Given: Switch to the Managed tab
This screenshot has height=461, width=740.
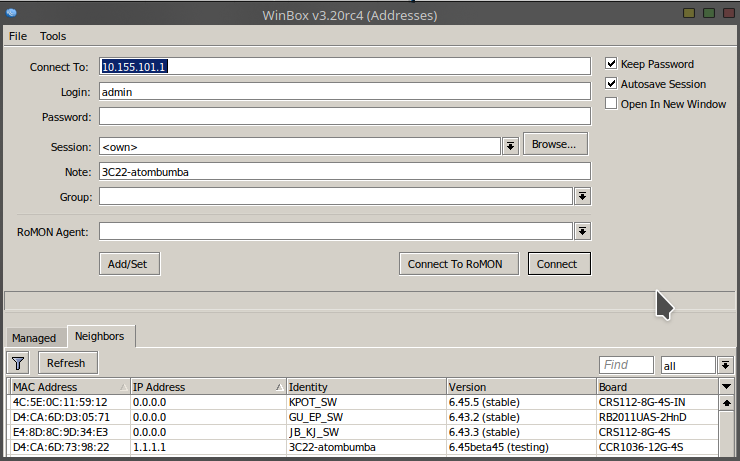Looking at the screenshot, I should point(34,338).
